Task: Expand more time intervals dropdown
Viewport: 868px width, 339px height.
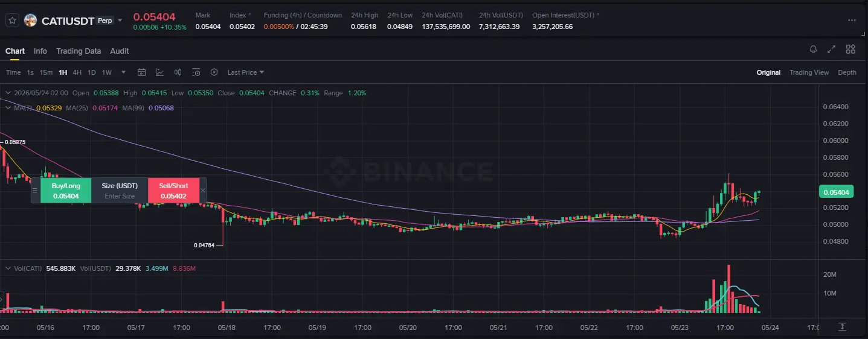Action: 124,72
